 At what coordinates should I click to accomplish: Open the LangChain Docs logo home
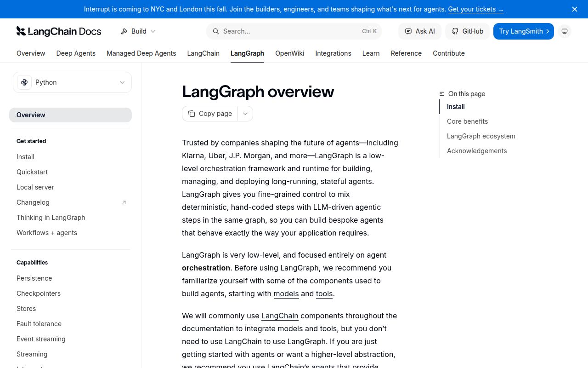(59, 31)
